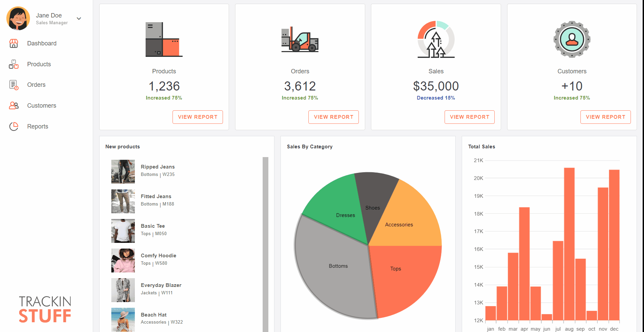Image resolution: width=644 pixels, height=332 pixels.
Task: Open the Ripped Jeans product thumbnail
Action: pyautogui.click(x=123, y=172)
